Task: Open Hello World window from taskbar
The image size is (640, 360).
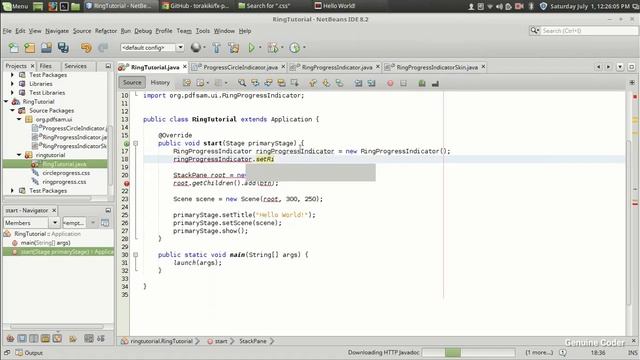Action: tap(335, 6)
